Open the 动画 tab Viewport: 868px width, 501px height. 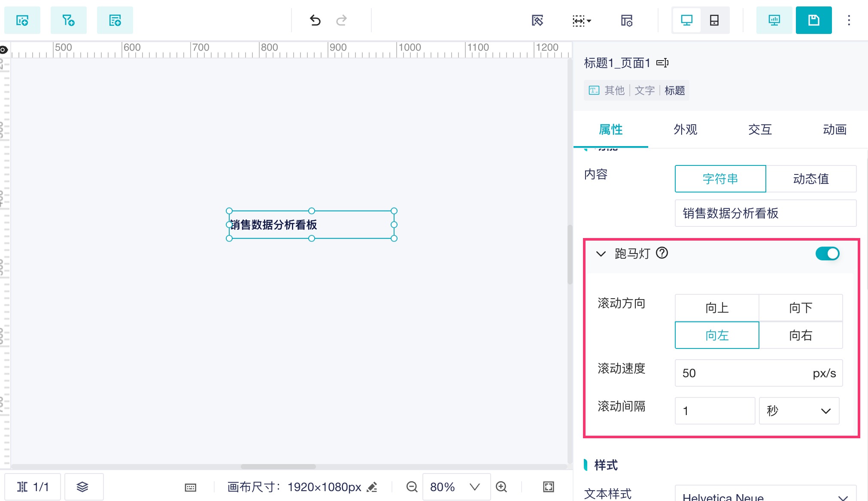point(835,129)
